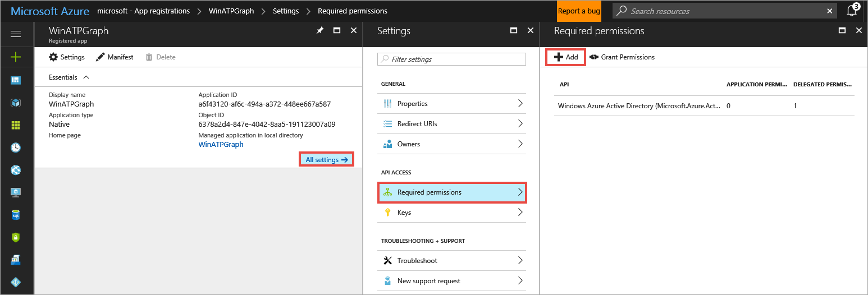Open the notifications bell icon
The width and height of the screenshot is (868, 295).
852,11
